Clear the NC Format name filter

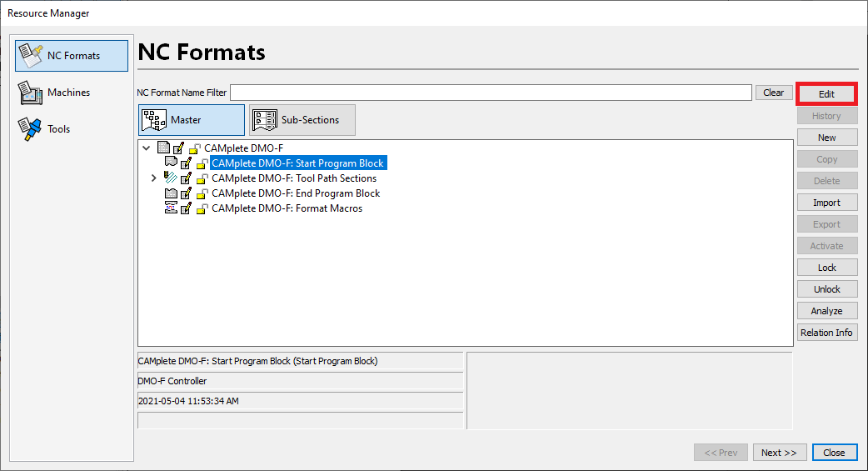[x=773, y=93]
